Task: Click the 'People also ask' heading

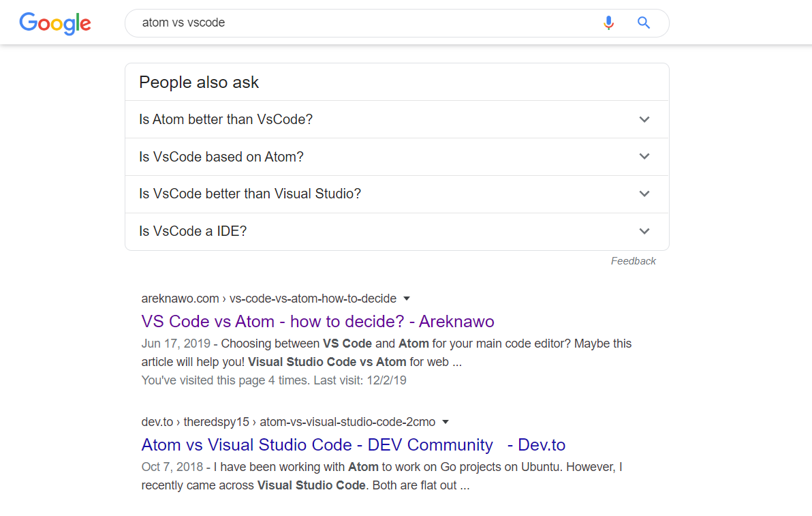Action: click(199, 82)
